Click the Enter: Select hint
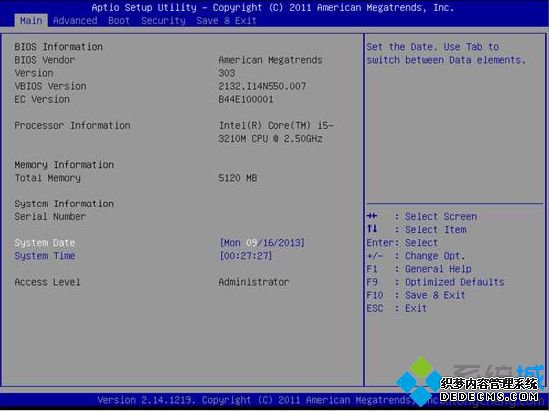Screen dimensions: 549x411 (x=402, y=243)
